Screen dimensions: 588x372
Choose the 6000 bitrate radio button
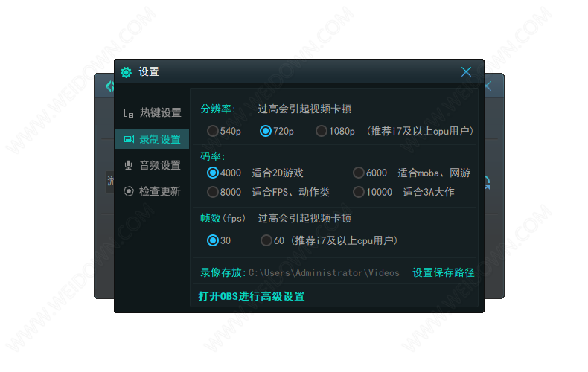[359, 173]
